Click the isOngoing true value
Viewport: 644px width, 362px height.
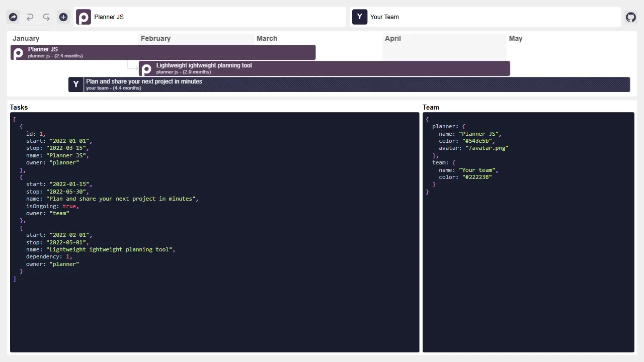(x=69, y=206)
